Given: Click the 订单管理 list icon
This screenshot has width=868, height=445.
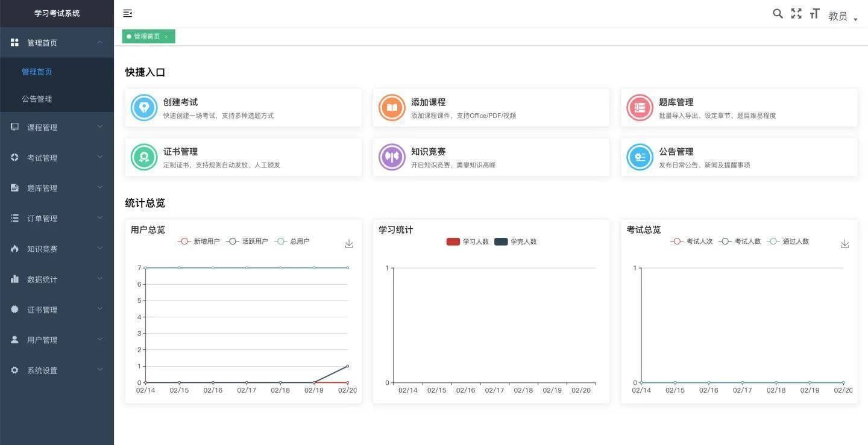Looking at the screenshot, I should click(14, 218).
